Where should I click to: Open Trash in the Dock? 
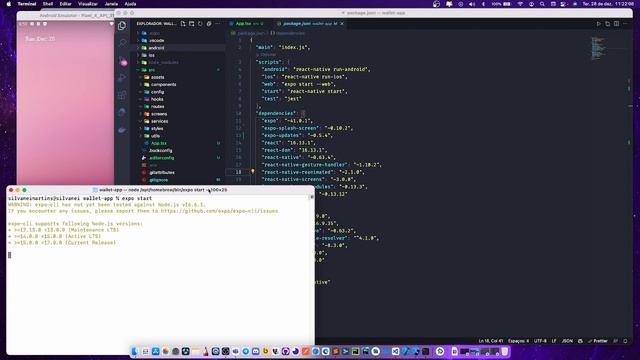click(x=505, y=351)
